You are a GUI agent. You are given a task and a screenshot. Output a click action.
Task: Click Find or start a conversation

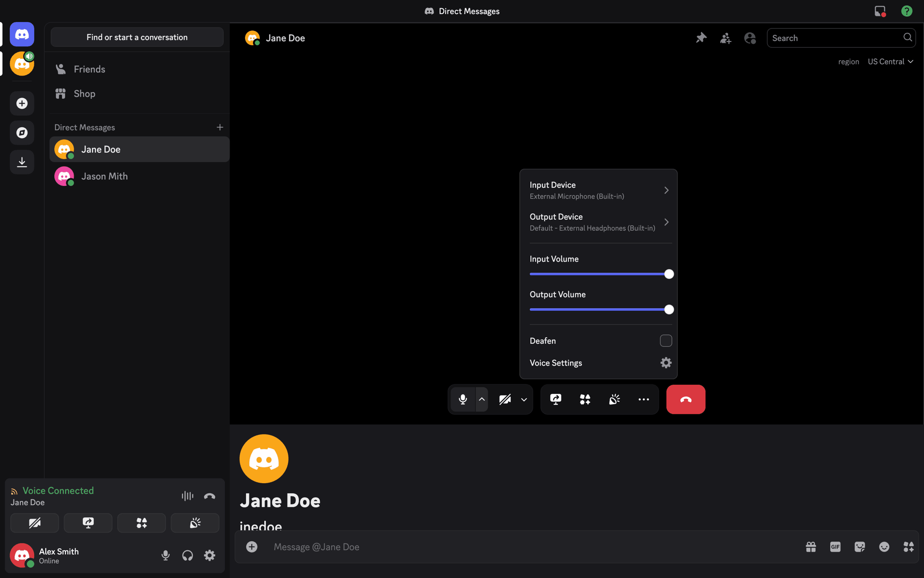pos(137,37)
